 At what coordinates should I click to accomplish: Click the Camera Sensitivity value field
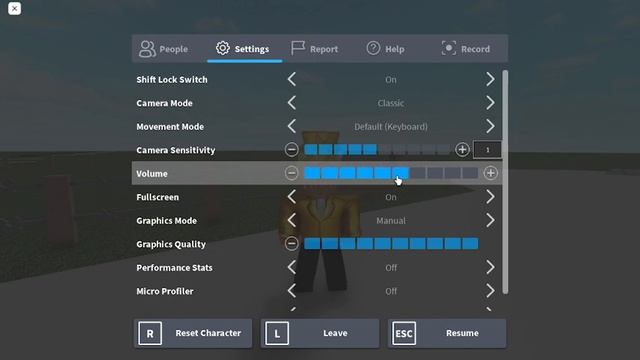click(487, 150)
